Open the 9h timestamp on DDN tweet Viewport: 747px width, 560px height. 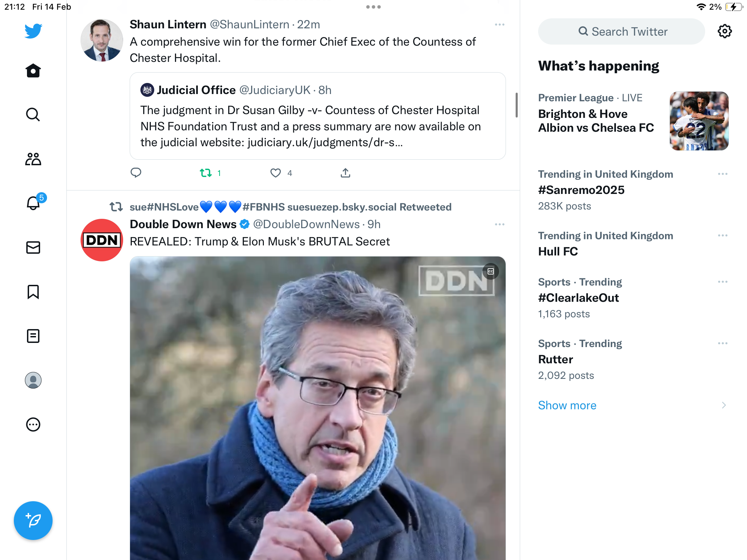click(x=374, y=224)
